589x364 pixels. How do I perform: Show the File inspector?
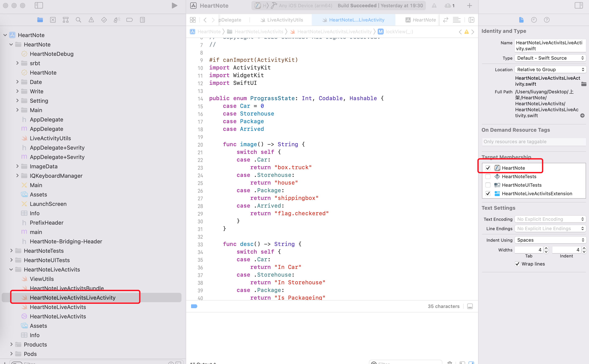(521, 20)
